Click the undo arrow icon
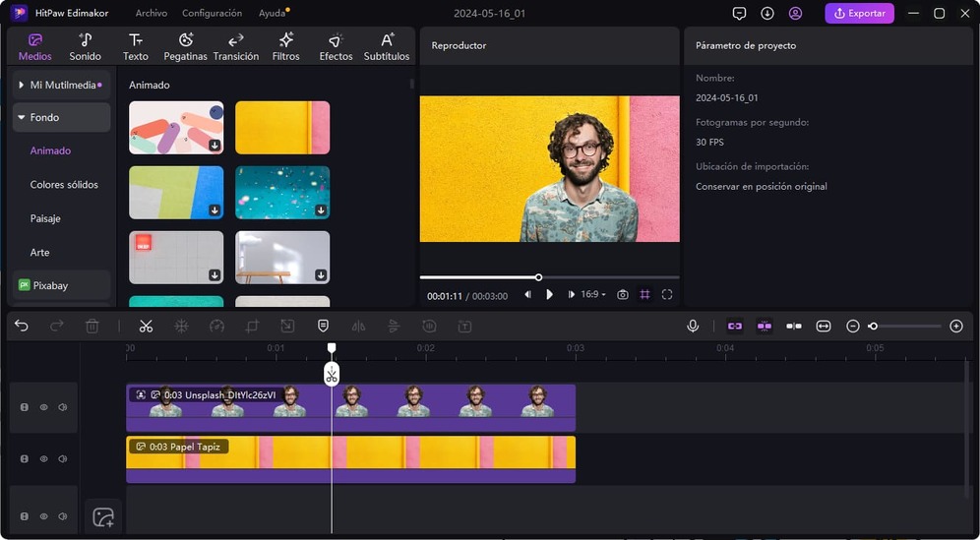 click(x=22, y=327)
